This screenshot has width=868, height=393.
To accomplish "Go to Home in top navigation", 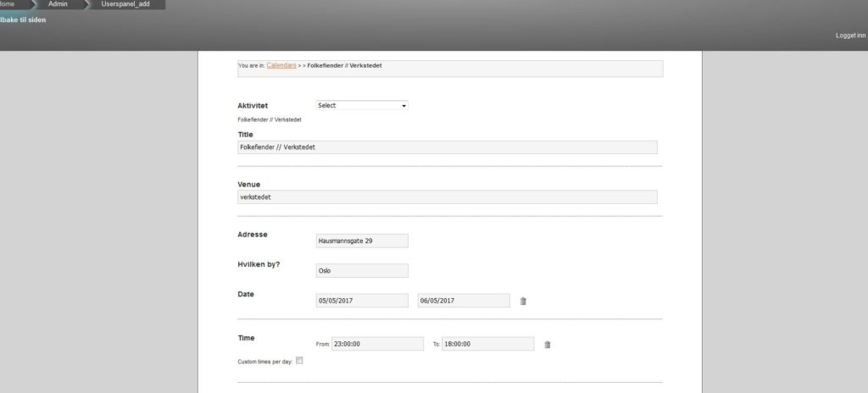I will point(10,4).
